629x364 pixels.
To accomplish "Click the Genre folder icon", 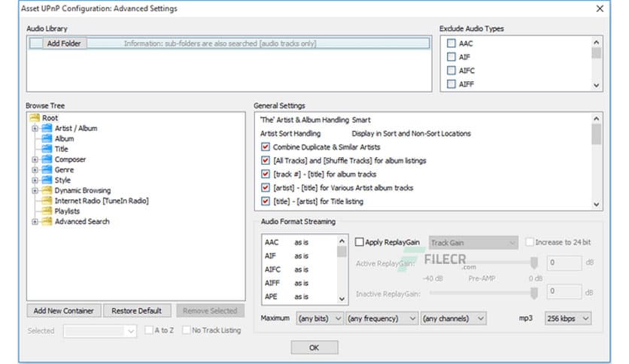I will [x=47, y=169].
